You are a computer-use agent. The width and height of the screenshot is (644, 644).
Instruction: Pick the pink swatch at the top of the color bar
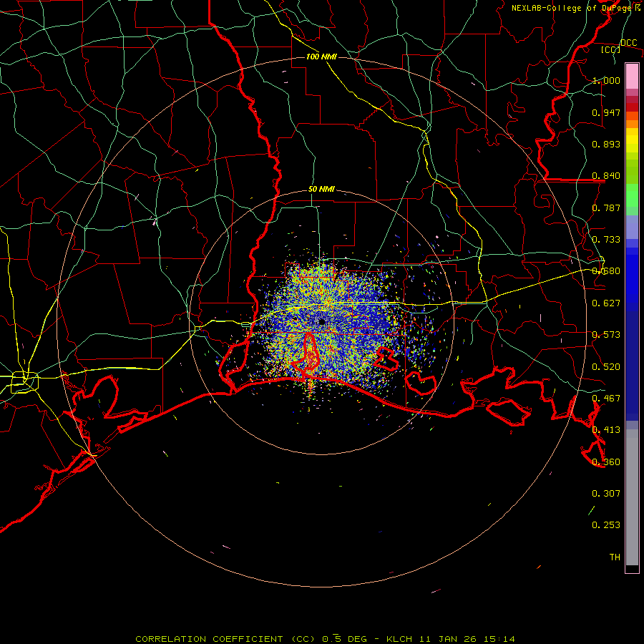click(x=632, y=77)
